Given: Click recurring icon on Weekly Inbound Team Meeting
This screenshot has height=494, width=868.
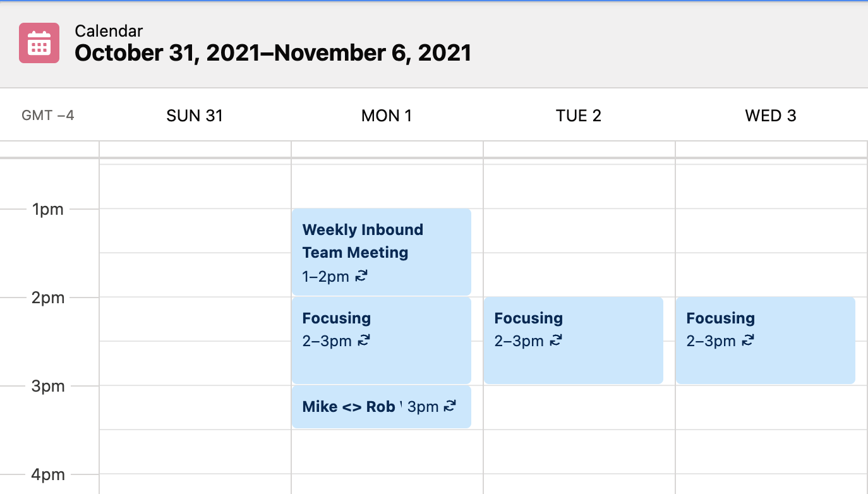Looking at the screenshot, I should [x=361, y=275].
